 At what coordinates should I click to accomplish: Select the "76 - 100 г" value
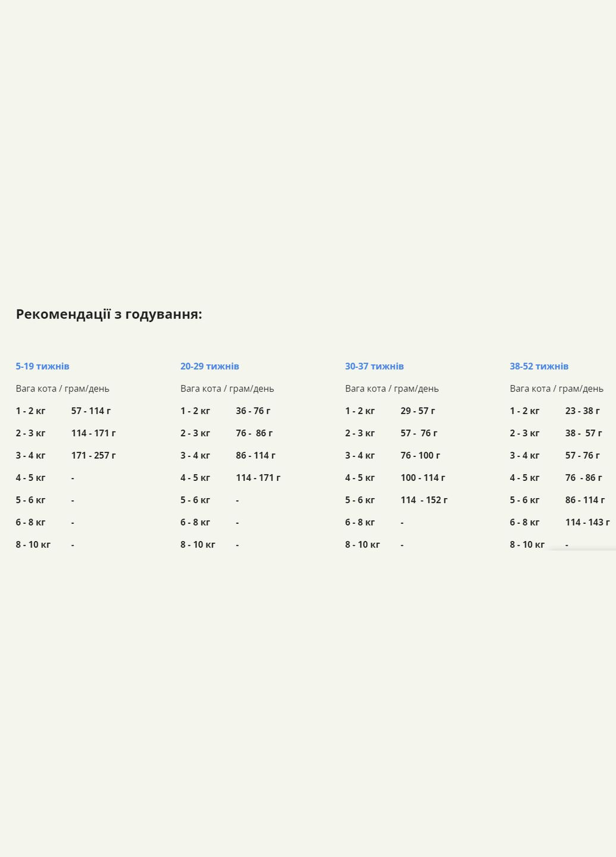point(420,455)
